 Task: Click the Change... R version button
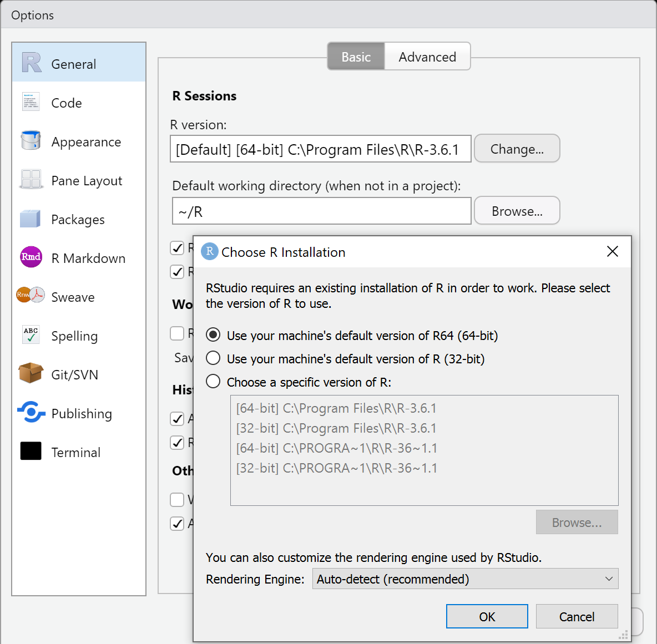(x=517, y=149)
